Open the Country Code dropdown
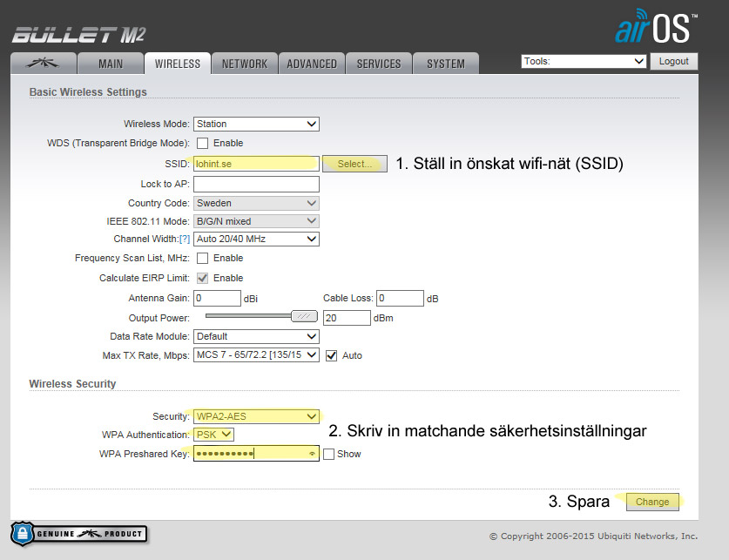The width and height of the screenshot is (729, 560). [x=256, y=203]
